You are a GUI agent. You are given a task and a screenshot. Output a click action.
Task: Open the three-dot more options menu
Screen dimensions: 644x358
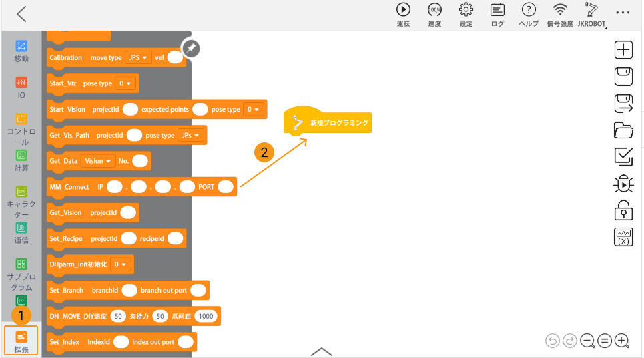623,13
